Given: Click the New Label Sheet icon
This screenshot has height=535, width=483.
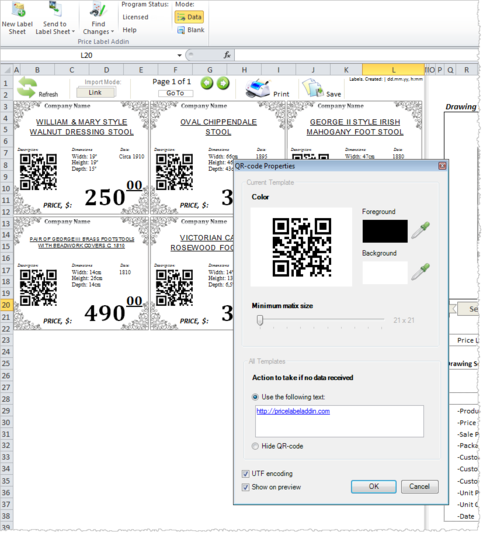Looking at the screenshot, I should click(18, 9).
